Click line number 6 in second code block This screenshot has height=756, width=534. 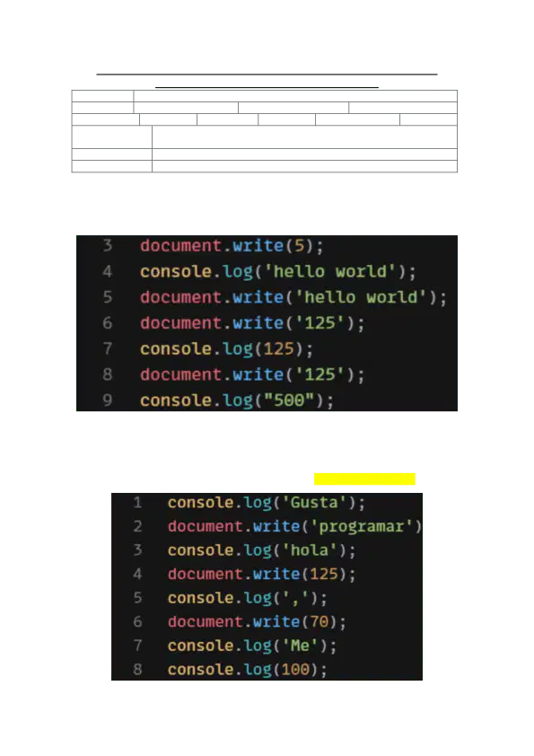138,621
